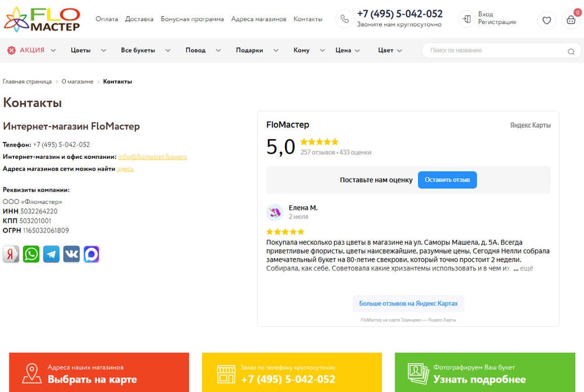Click the five-star rating next to 5,0

point(319,141)
